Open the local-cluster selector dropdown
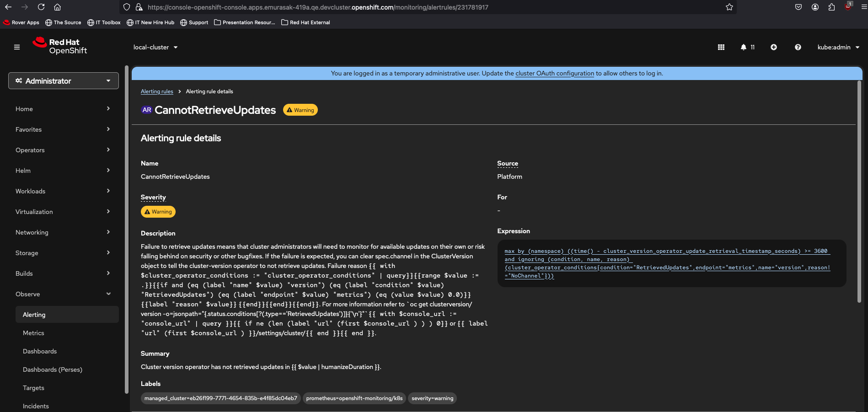The image size is (868, 412). click(155, 47)
